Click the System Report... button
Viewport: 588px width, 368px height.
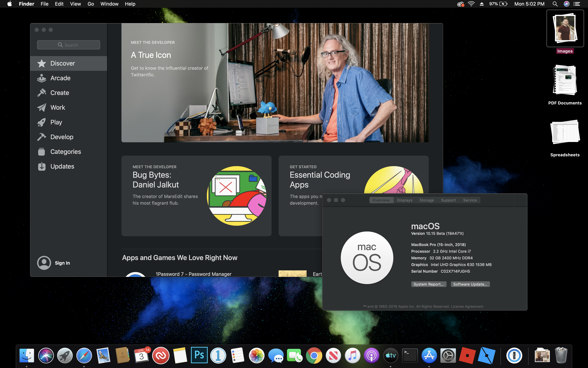(429, 284)
